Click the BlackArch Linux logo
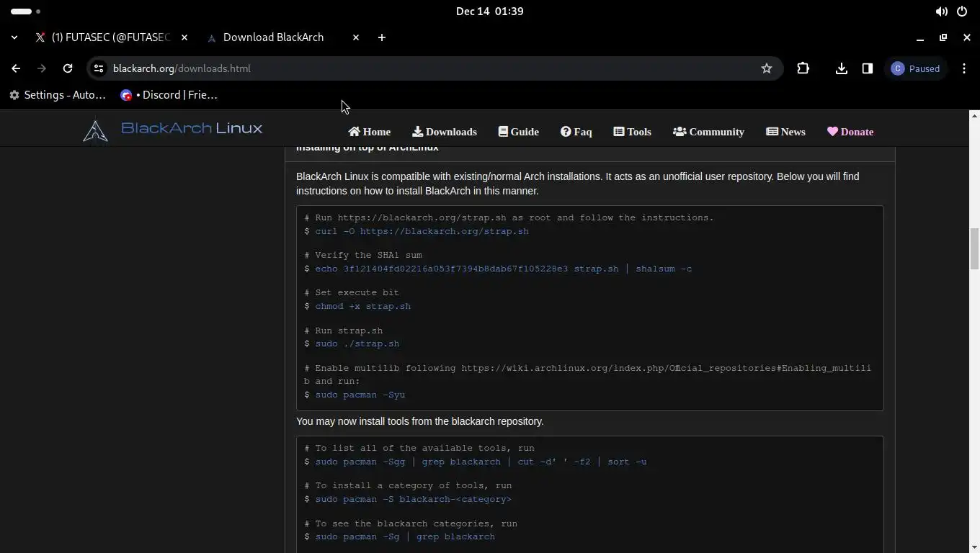This screenshot has height=553, width=980. (172, 130)
